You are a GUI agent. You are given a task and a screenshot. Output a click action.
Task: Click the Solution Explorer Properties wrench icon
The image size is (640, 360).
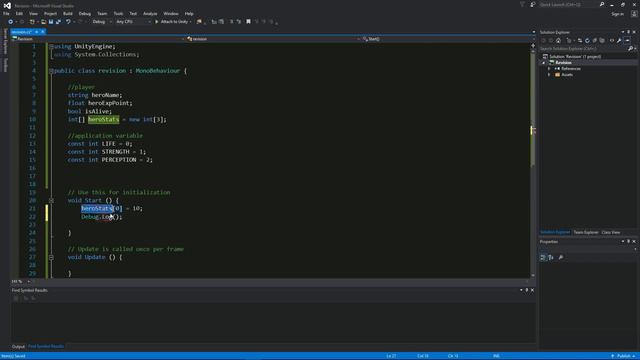click(x=619, y=40)
